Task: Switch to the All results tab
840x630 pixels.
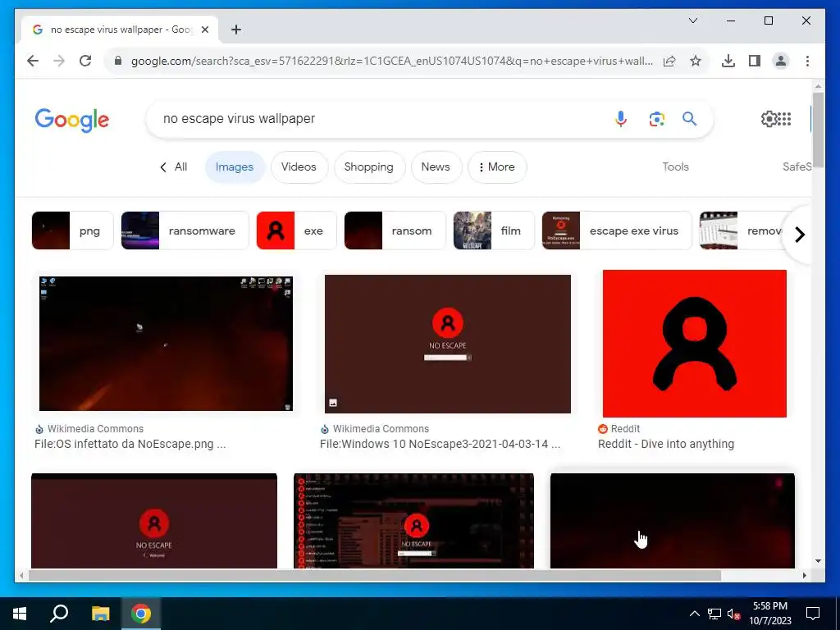Action: [x=174, y=167]
